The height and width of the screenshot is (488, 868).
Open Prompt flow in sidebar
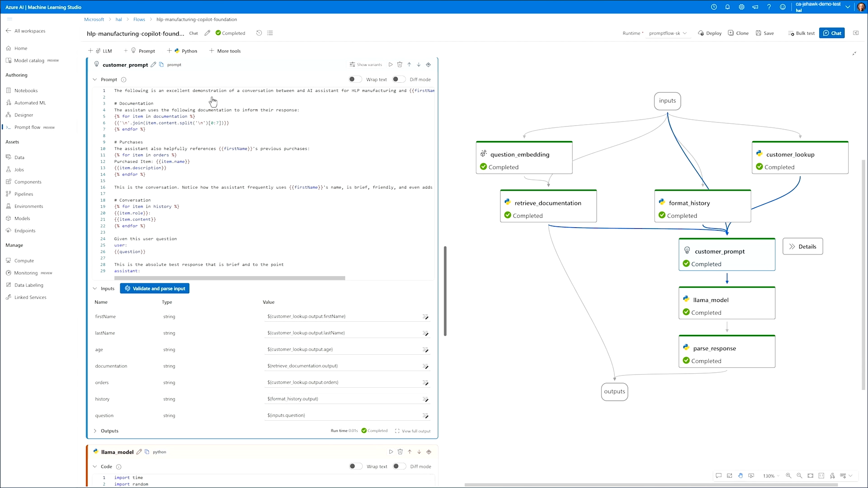[x=27, y=127]
